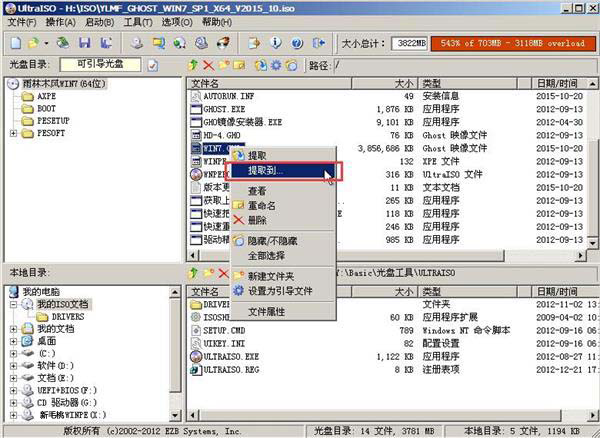This screenshot has height=438, width=600.
Task: Click the Convert image format icon
Action: click(158, 43)
